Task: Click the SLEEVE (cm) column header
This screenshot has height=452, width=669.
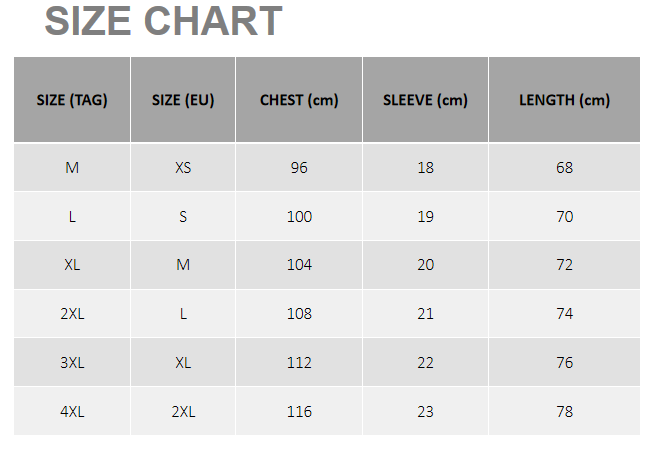Action: coord(425,100)
